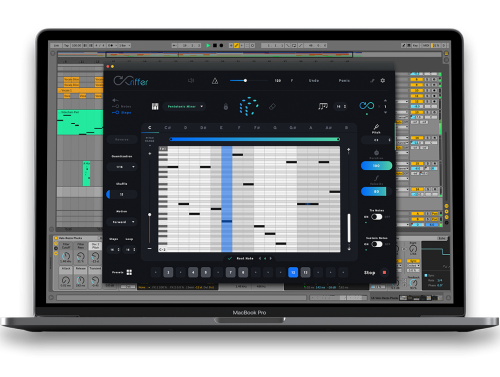Select the C# root key tab
The height and width of the screenshot is (377, 500).
click(x=168, y=128)
